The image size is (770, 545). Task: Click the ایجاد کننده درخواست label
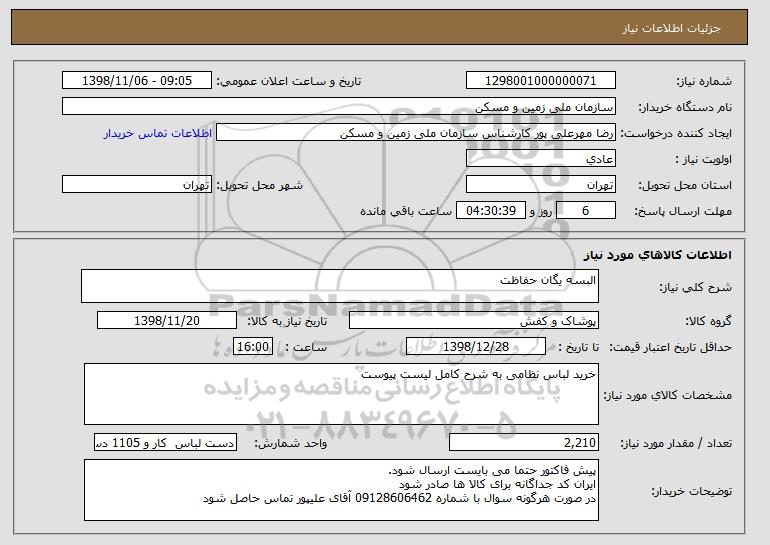pyautogui.click(x=676, y=133)
